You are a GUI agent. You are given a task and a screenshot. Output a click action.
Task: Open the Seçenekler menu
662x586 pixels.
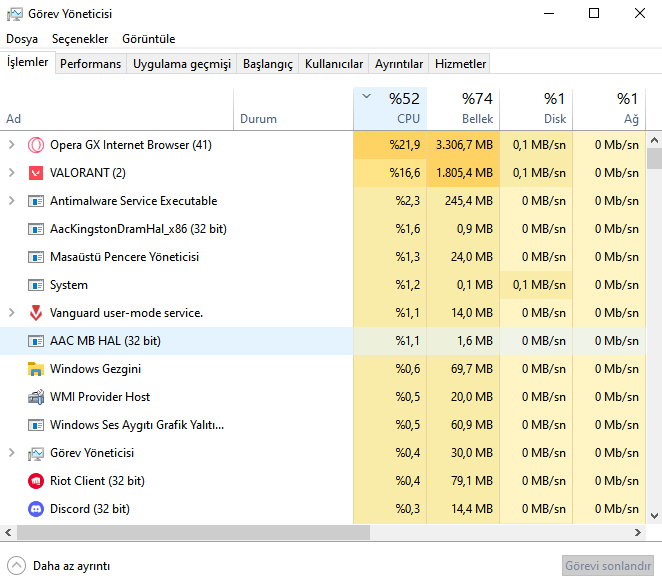click(x=80, y=39)
